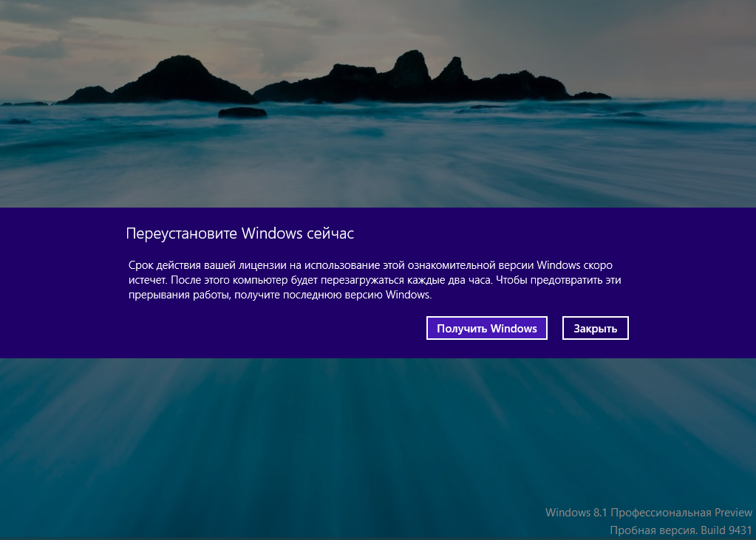Dismiss the dialog with "Закрыть"

point(596,328)
